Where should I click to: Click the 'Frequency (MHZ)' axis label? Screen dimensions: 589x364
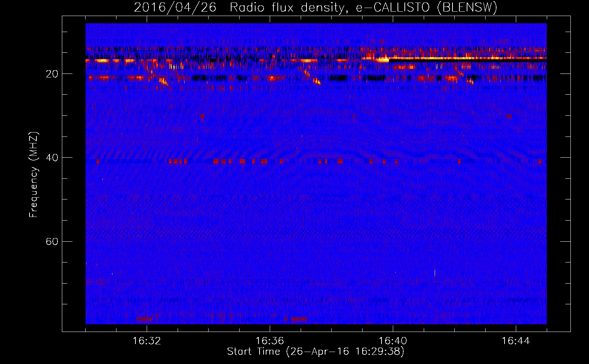(33, 175)
